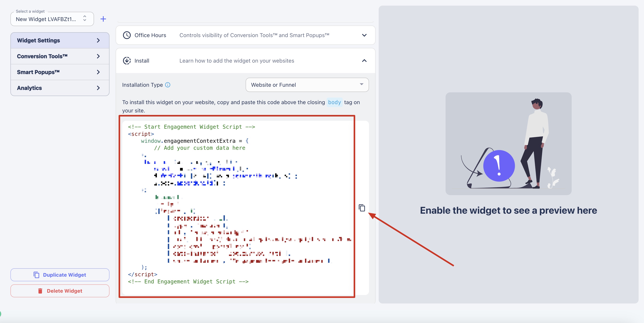Click the trash icon on Delete Widget
Image resolution: width=644 pixels, height=323 pixels.
click(40, 291)
